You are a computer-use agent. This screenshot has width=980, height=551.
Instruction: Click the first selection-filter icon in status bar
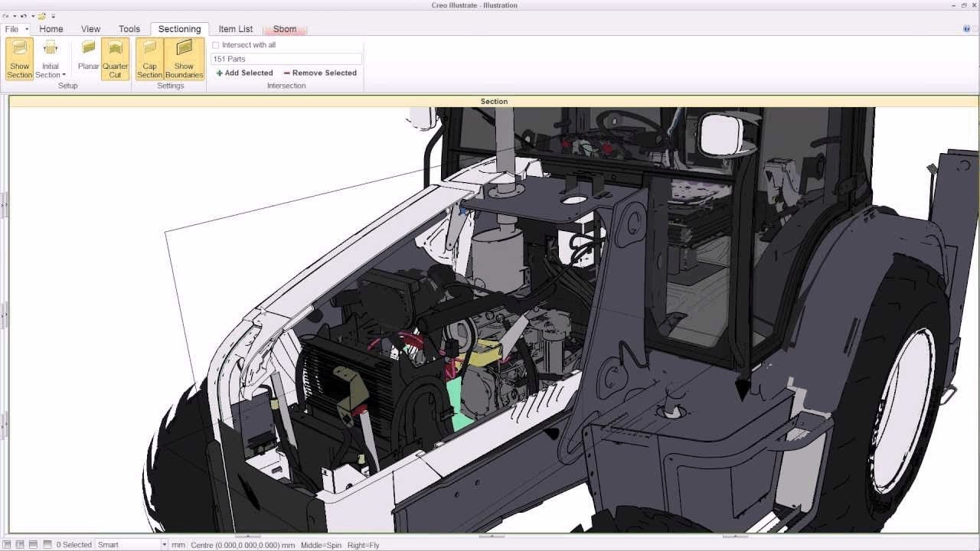pos(7,545)
